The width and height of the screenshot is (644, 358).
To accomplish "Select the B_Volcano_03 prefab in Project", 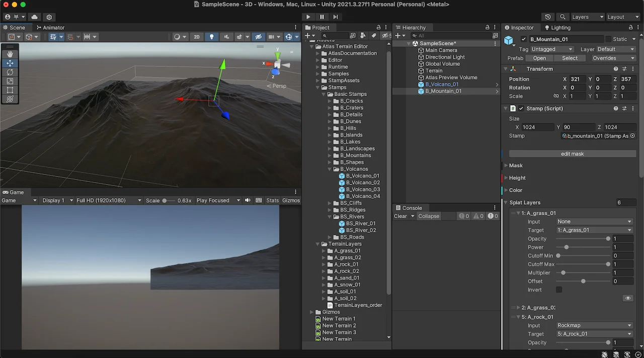I will 363,190.
